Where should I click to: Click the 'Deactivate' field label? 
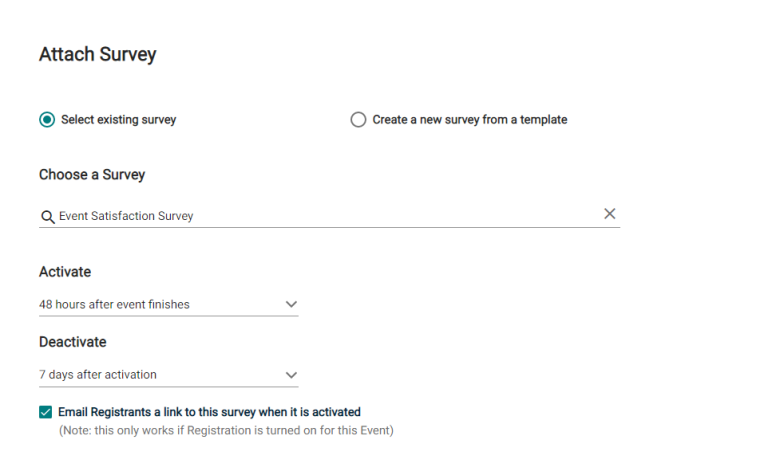point(73,342)
